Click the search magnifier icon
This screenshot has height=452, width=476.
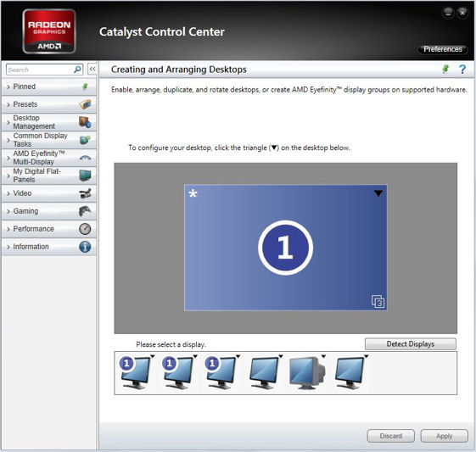click(77, 70)
